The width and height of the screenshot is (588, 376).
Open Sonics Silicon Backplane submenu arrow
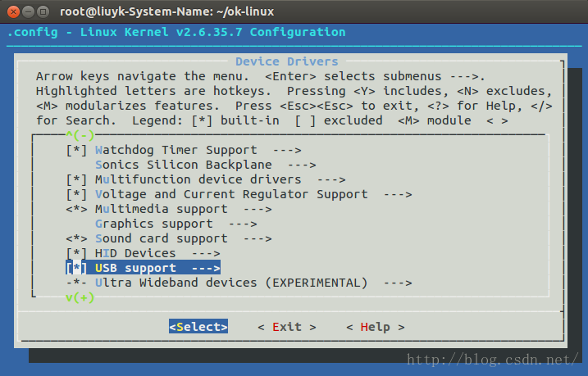(x=302, y=165)
